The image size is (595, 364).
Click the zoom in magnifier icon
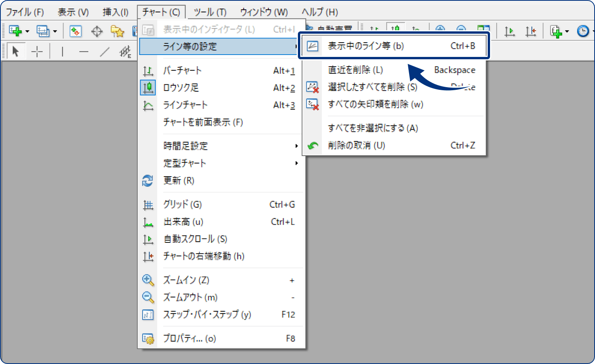pos(440,29)
